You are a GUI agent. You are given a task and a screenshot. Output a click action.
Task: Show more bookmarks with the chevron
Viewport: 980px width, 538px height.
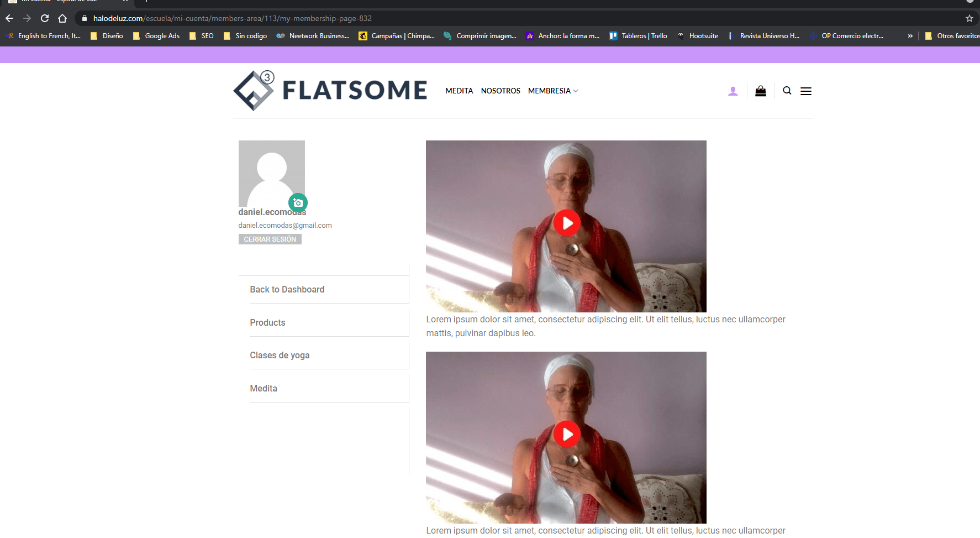(910, 36)
